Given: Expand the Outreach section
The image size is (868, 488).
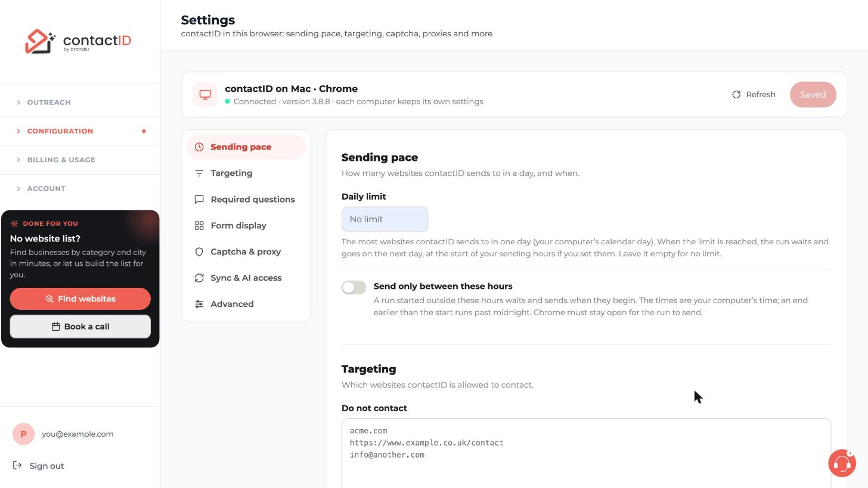Looking at the screenshot, I should [x=80, y=102].
